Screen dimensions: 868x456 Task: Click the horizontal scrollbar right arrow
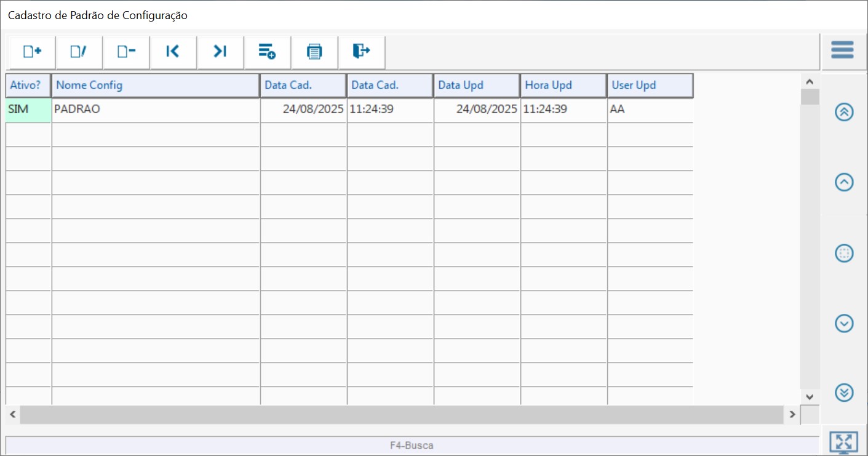click(x=792, y=415)
